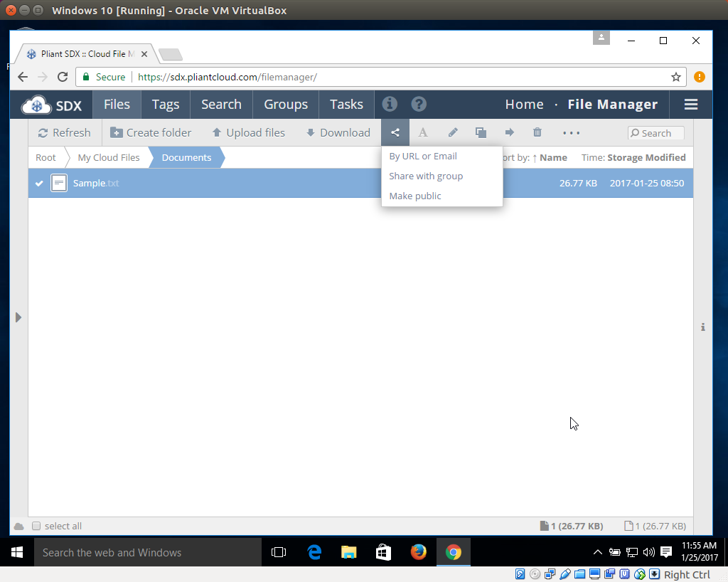Click the Chrome address bar URL
Screen dimensions: 728x582
(x=227, y=77)
